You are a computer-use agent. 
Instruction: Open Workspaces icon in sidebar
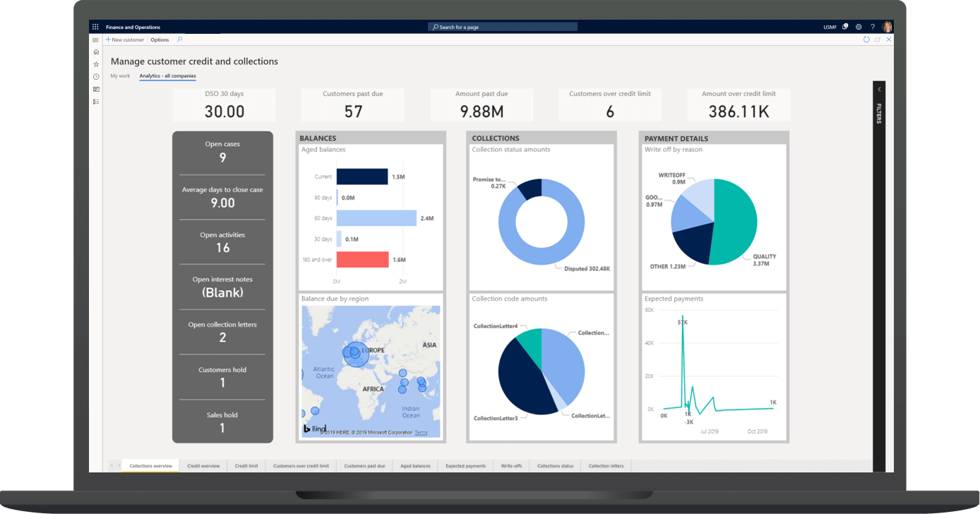[96, 89]
